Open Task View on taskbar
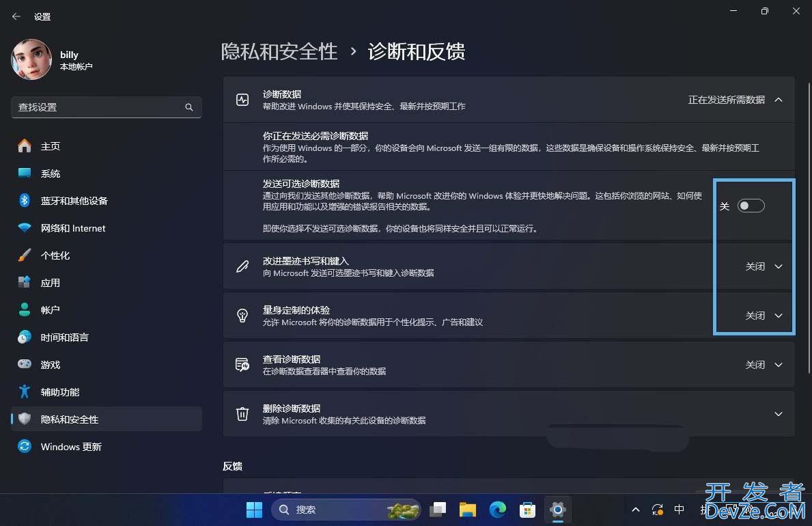The image size is (812, 526). [438, 510]
